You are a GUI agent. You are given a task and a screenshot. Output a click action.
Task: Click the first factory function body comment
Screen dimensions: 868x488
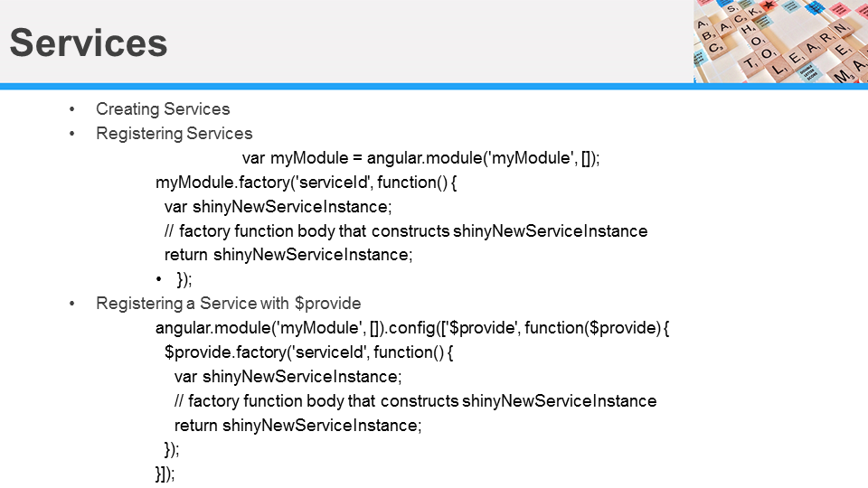[406, 231]
